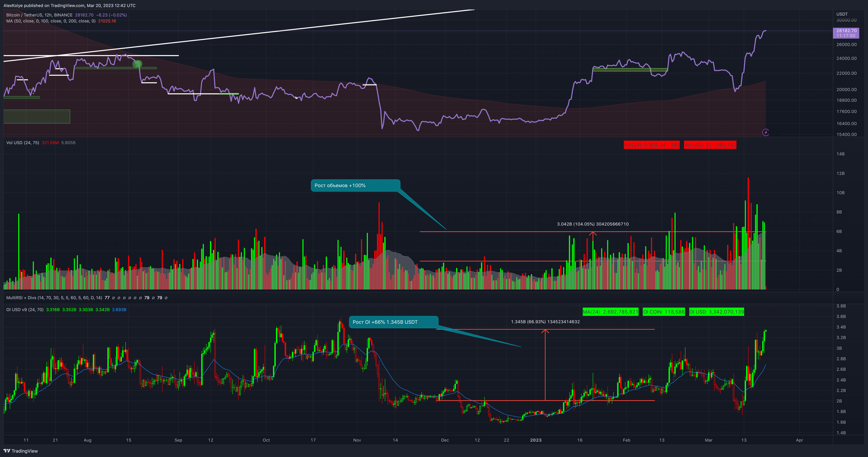868x457 pixels.
Task: Select the 'MultiRSI + Divs' indicator title
Action: tap(21, 298)
